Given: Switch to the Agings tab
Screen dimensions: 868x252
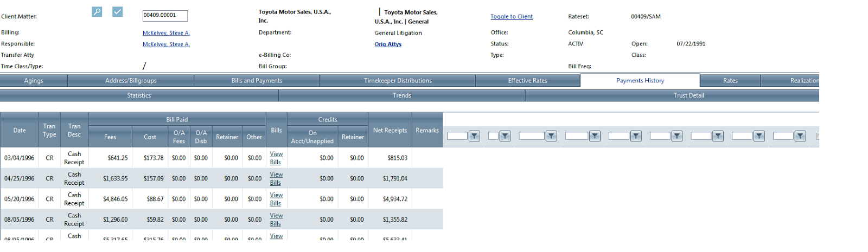Looking at the screenshot, I should tap(34, 81).
